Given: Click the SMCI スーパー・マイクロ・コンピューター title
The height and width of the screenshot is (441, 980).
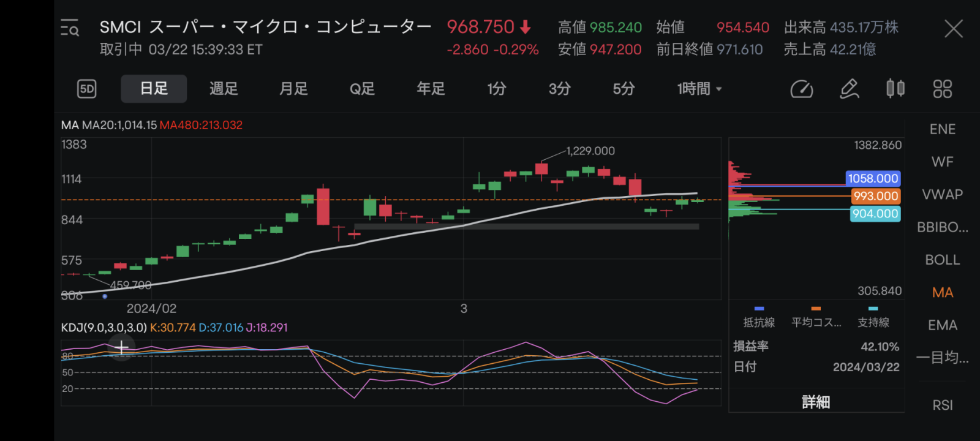Looking at the screenshot, I should coord(265,27).
